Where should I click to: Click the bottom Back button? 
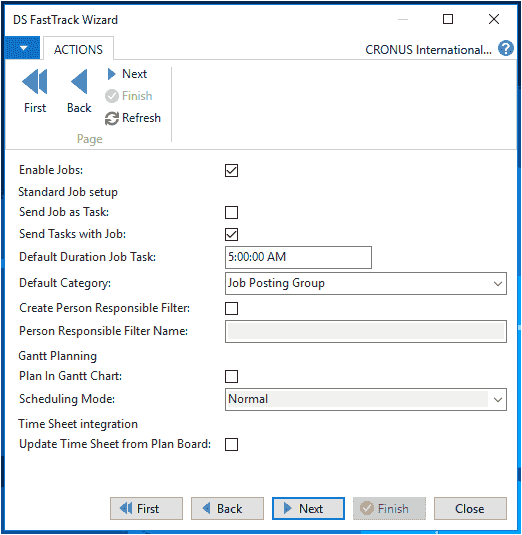pyautogui.click(x=227, y=508)
